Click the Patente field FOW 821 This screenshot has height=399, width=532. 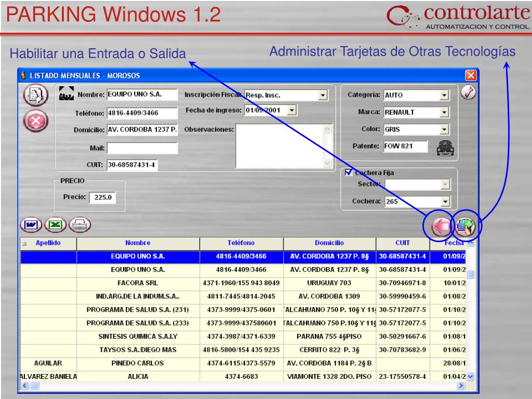tap(405, 146)
